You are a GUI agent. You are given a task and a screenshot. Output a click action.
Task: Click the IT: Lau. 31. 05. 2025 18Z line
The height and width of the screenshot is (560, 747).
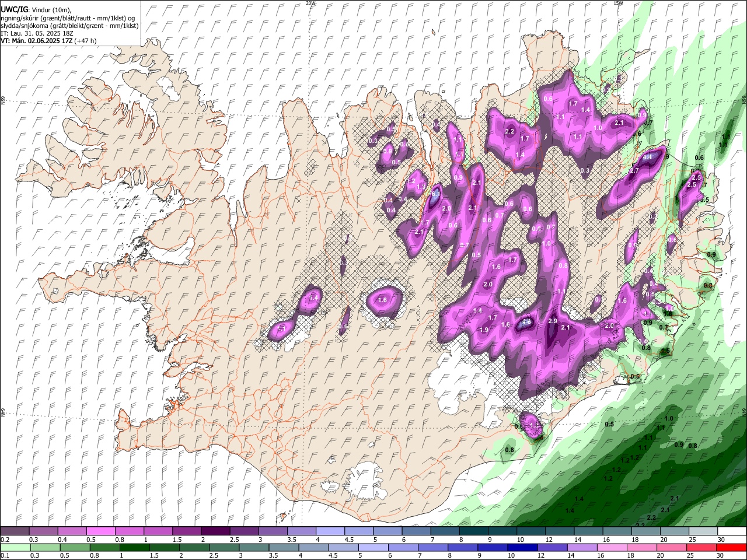click(x=37, y=33)
